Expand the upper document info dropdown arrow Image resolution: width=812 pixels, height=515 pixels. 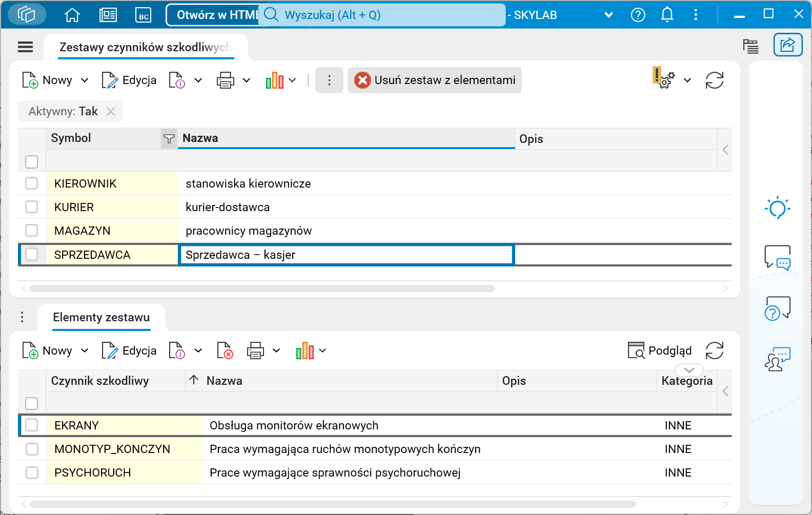pyautogui.click(x=198, y=80)
